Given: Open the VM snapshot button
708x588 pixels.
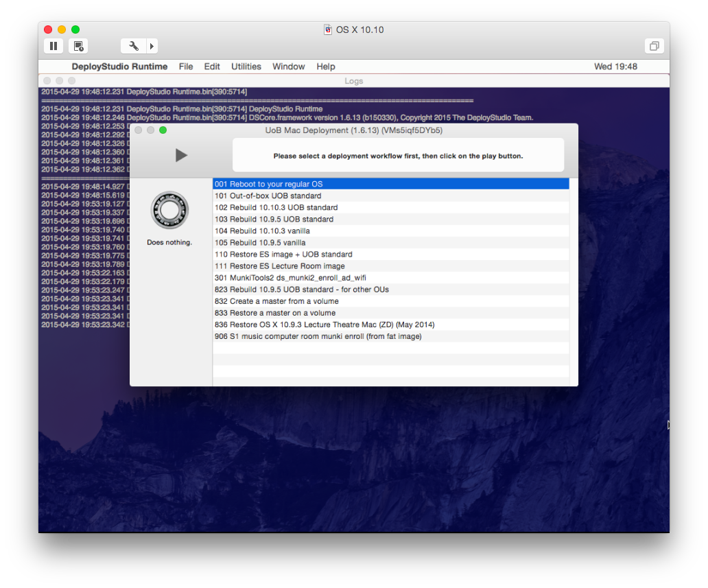Looking at the screenshot, I should tap(79, 46).
